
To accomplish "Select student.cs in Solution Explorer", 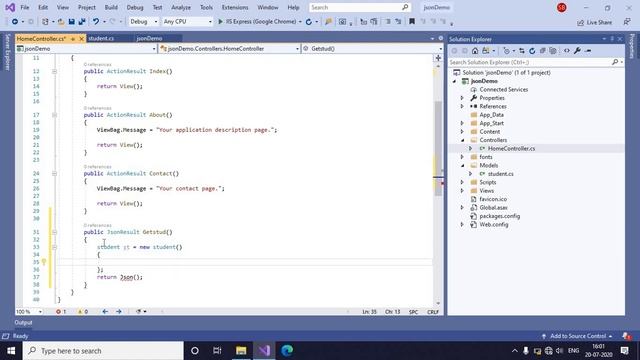I will [x=500, y=174].
